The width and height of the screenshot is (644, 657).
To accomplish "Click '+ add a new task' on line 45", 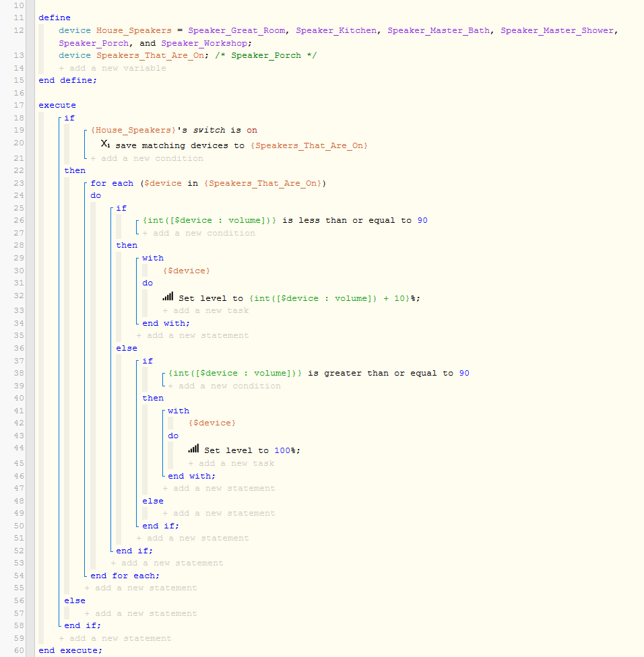I will [232, 463].
